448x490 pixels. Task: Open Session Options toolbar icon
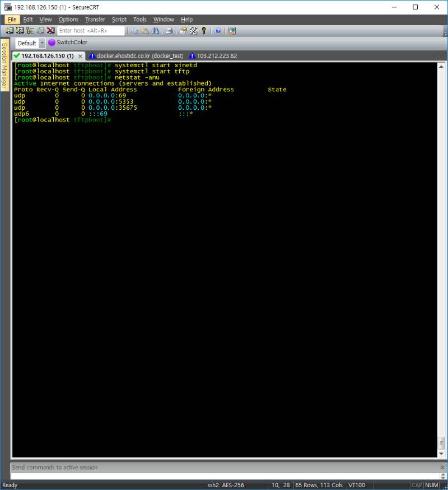pyautogui.click(x=183, y=31)
